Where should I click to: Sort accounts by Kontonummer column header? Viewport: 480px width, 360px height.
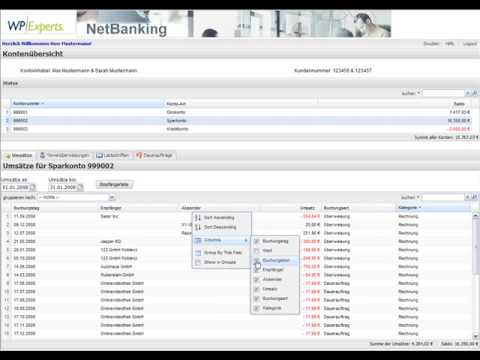click(87, 104)
